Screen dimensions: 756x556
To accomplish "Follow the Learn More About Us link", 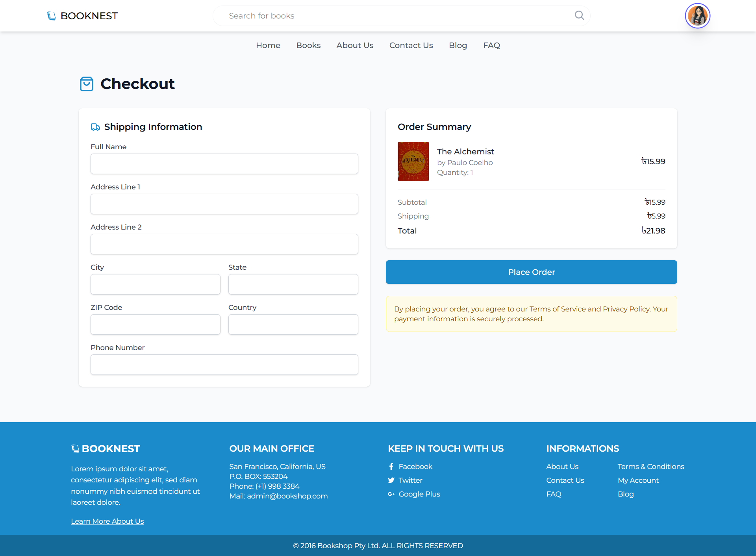I will coord(107,521).
